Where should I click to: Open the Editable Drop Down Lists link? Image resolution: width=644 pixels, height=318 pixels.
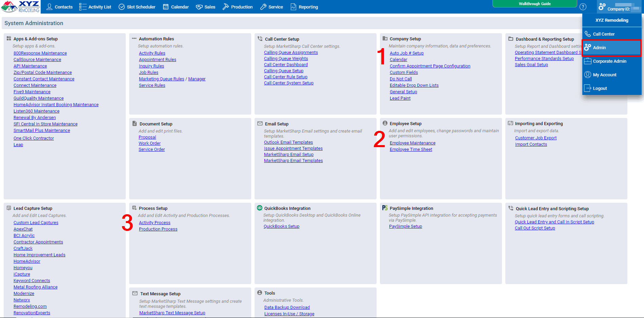tap(414, 85)
